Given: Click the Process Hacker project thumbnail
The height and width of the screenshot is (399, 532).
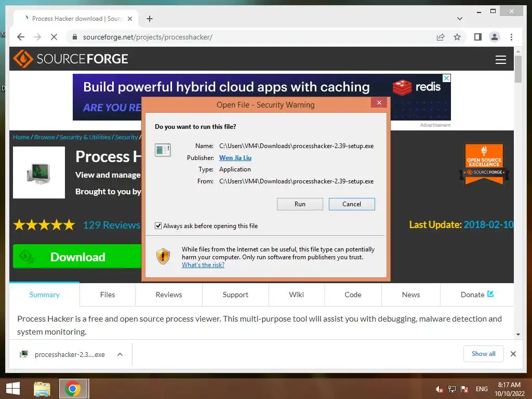Looking at the screenshot, I should (39, 172).
